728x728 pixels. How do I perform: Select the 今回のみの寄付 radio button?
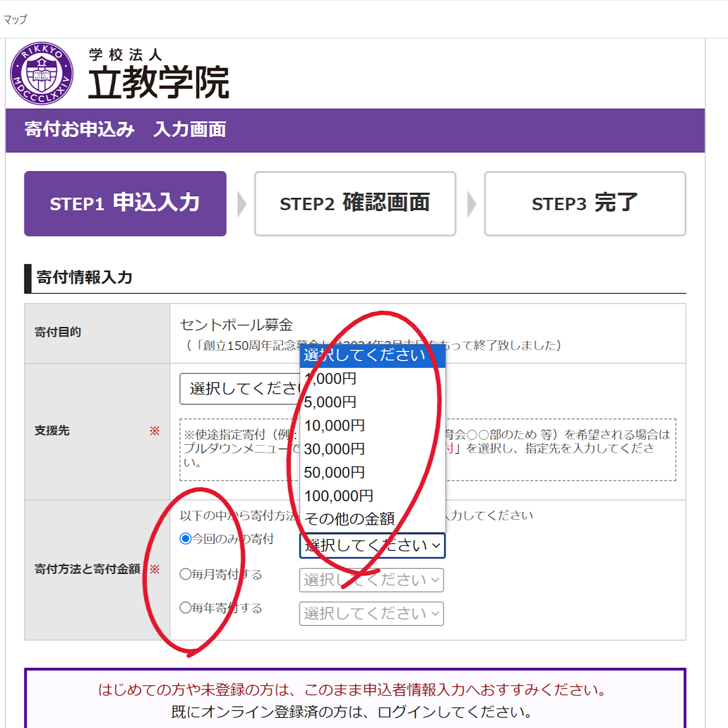point(185,539)
